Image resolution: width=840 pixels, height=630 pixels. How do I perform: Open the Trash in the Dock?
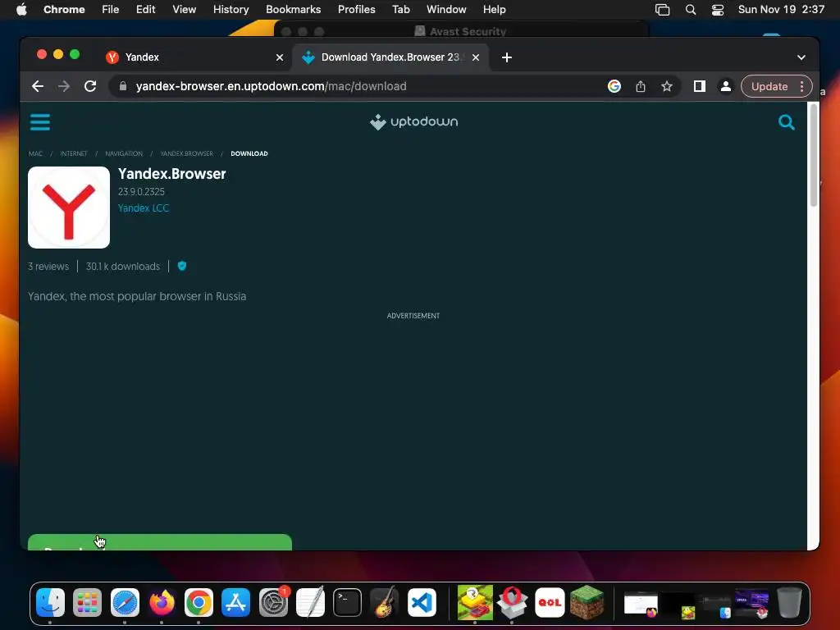(789, 602)
